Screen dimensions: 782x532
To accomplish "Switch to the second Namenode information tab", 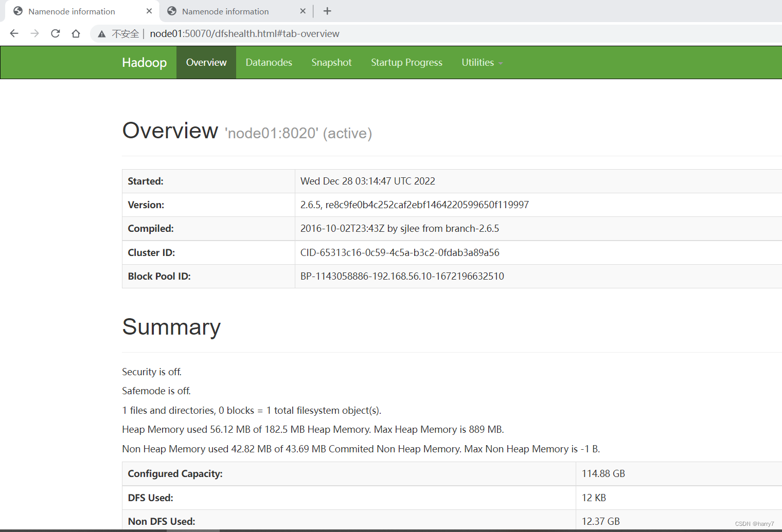I will [235, 11].
